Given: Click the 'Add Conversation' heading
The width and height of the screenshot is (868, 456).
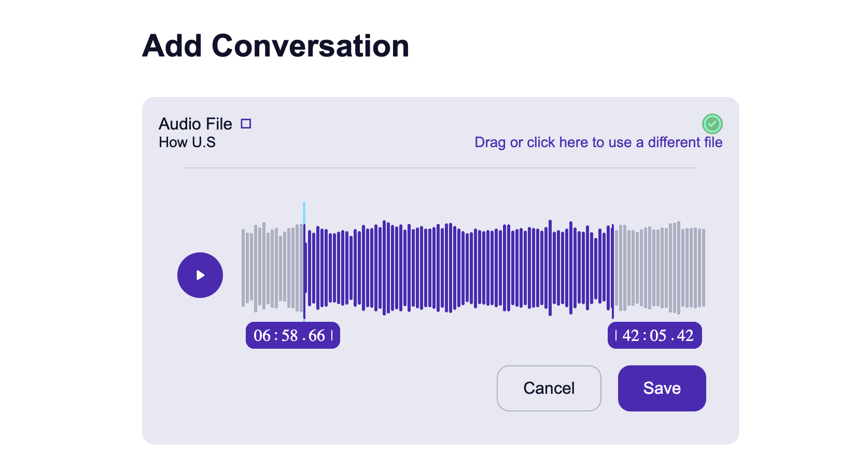Looking at the screenshot, I should pyautogui.click(x=276, y=46).
